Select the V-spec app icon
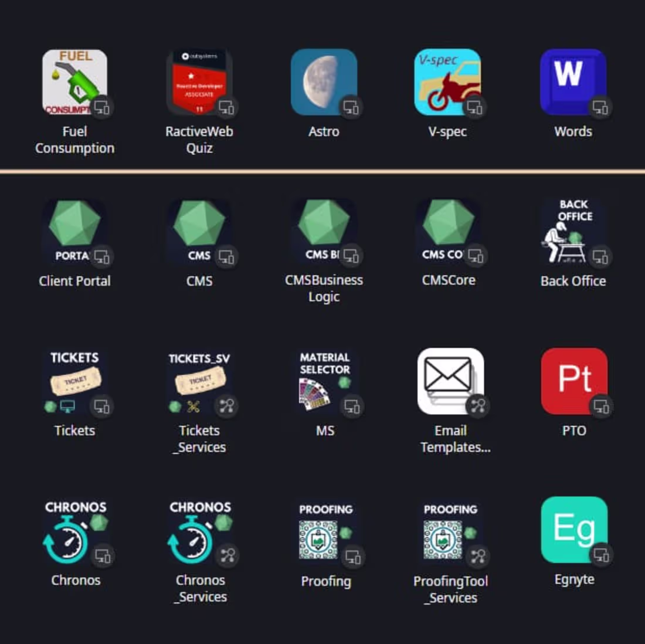 point(449,82)
